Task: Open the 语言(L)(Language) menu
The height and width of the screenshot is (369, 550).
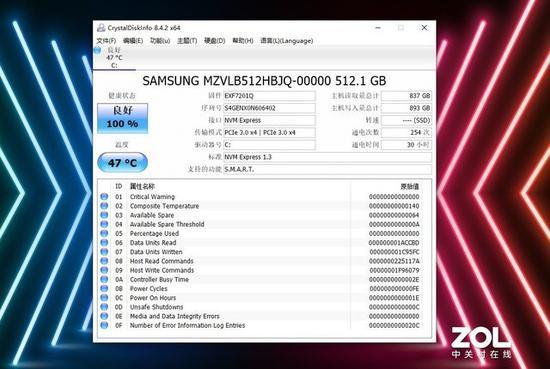Action: click(287, 41)
